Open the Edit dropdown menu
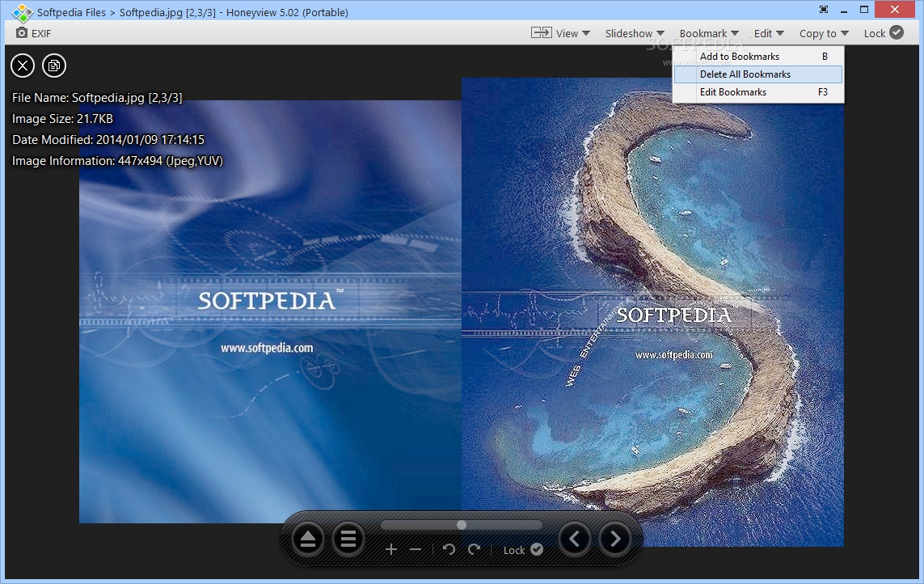This screenshot has width=924, height=584. pyautogui.click(x=769, y=33)
